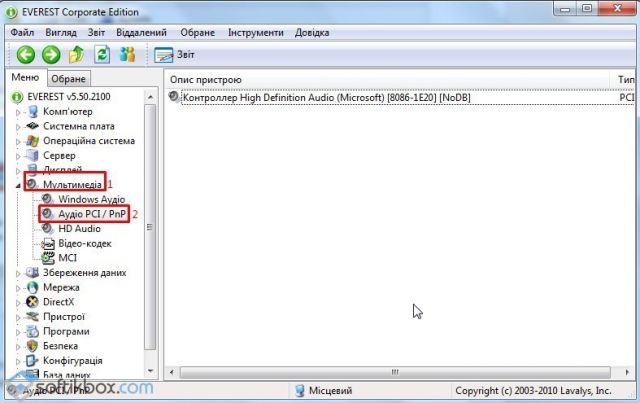Screen dimensions: 640x403
Task: Expand the Конфігурація tree node
Action: pyautogui.click(x=18, y=361)
